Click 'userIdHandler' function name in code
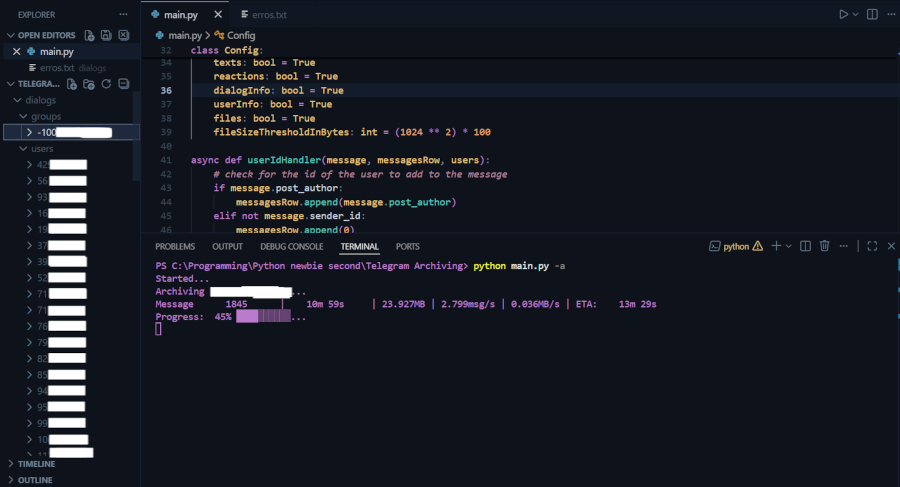Viewport: 900px width, 487px height. tap(284, 160)
